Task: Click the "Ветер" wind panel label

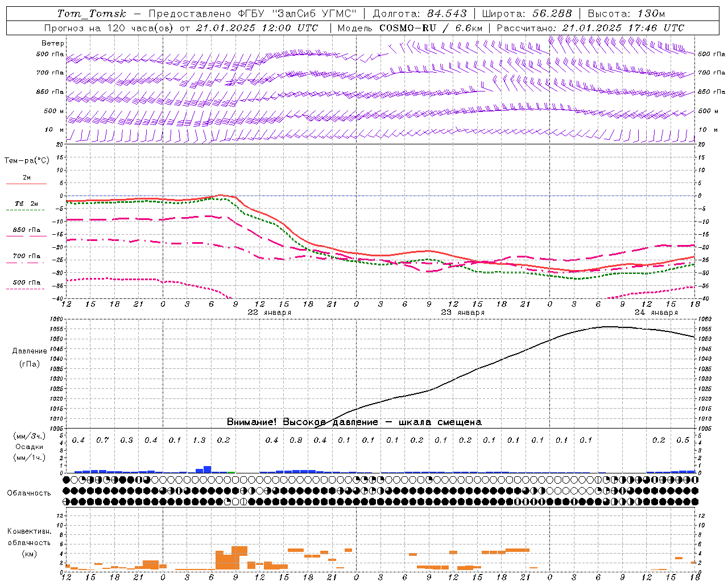Action: pyautogui.click(x=53, y=43)
